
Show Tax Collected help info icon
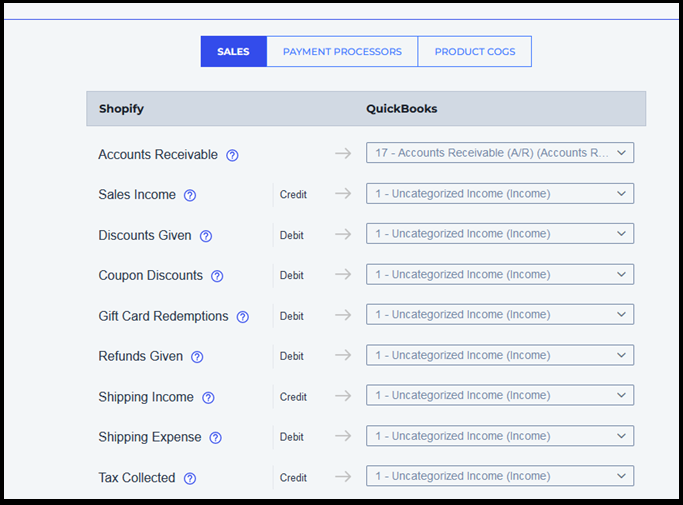pyautogui.click(x=190, y=478)
